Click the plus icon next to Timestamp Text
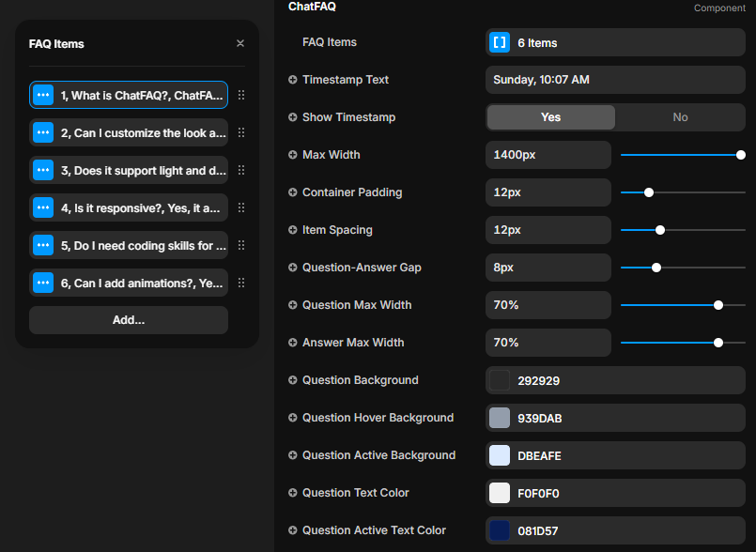Screen dimensions: 756x552 293,80
